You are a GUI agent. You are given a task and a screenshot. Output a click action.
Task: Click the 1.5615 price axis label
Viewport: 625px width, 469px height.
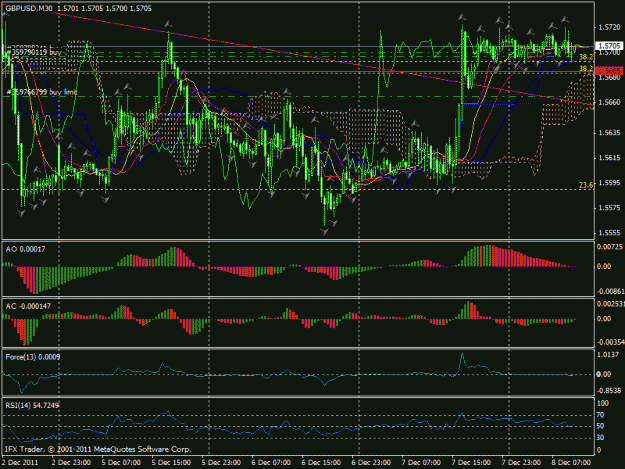[609, 158]
